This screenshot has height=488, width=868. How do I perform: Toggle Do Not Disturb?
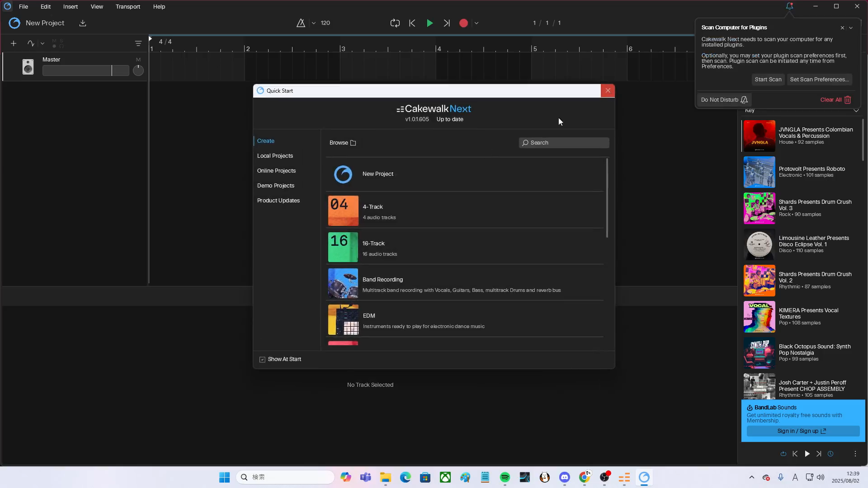(x=724, y=100)
